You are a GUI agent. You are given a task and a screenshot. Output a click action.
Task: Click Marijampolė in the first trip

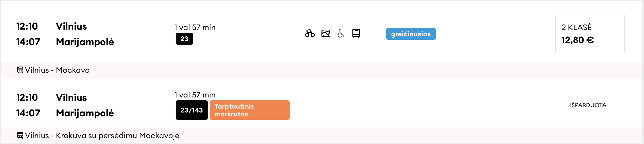(x=85, y=42)
